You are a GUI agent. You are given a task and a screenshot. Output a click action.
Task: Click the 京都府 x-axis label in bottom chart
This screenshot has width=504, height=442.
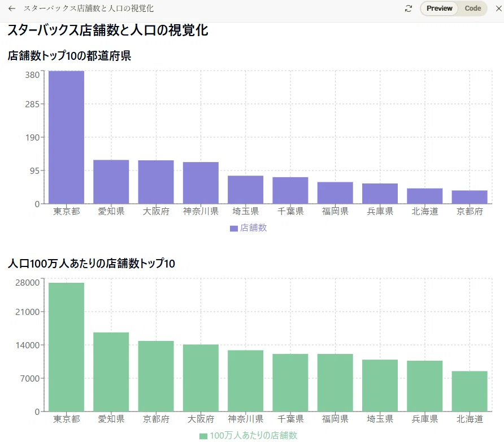click(156, 419)
